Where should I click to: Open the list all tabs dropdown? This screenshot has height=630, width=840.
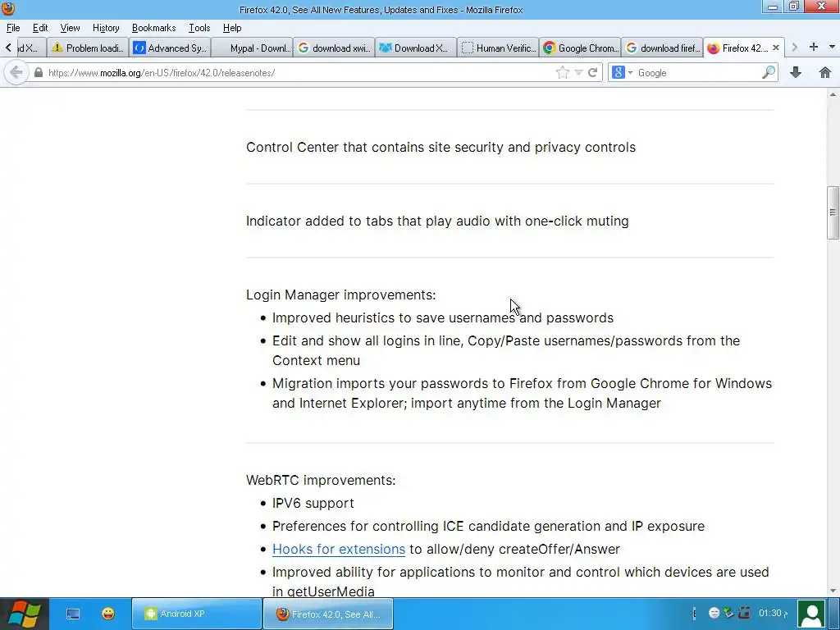click(832, 47)
